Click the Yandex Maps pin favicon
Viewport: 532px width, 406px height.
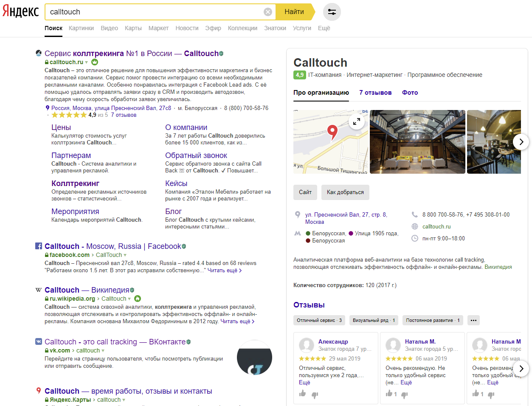[39, 391]
